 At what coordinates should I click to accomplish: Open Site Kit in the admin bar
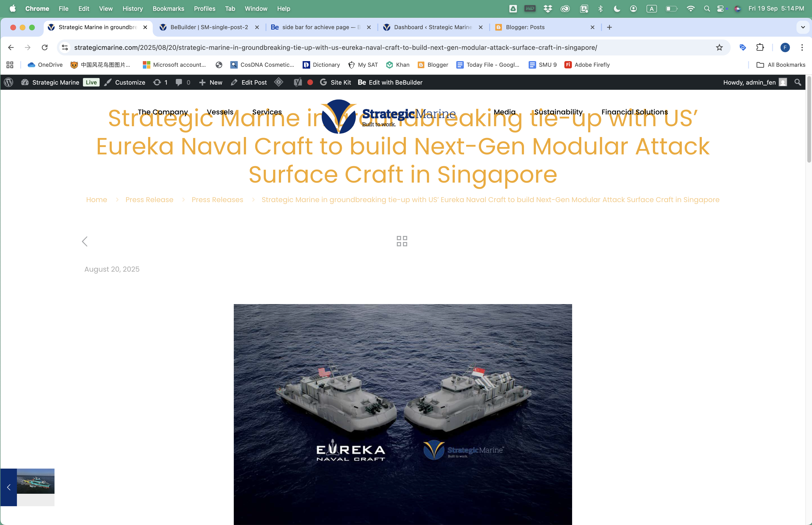pos(335,82)
